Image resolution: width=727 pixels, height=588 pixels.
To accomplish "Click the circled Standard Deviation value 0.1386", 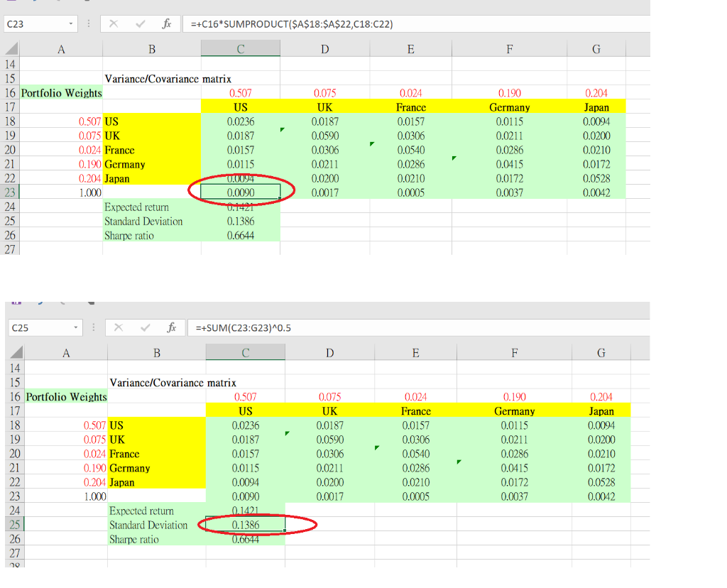I will point(245,525).
